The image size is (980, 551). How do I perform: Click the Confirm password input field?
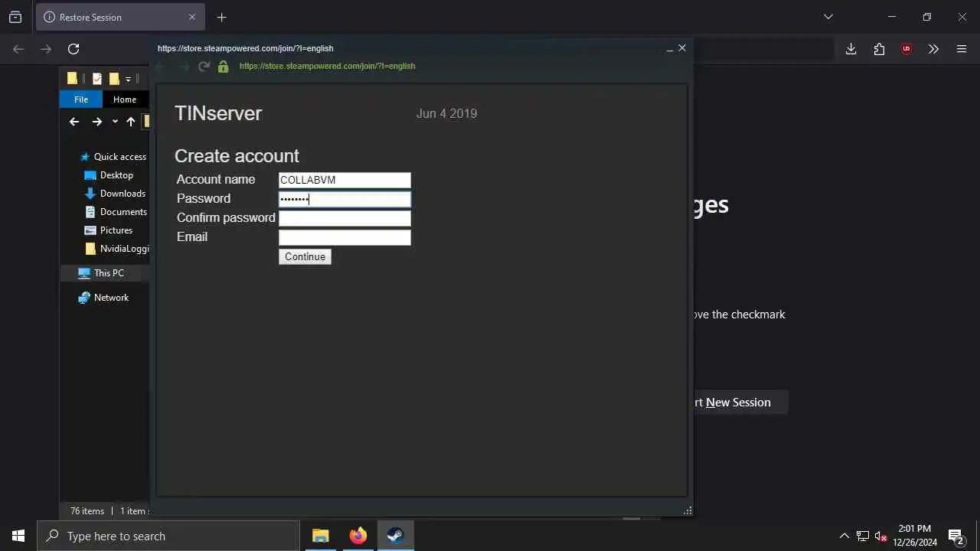[345, 218]
